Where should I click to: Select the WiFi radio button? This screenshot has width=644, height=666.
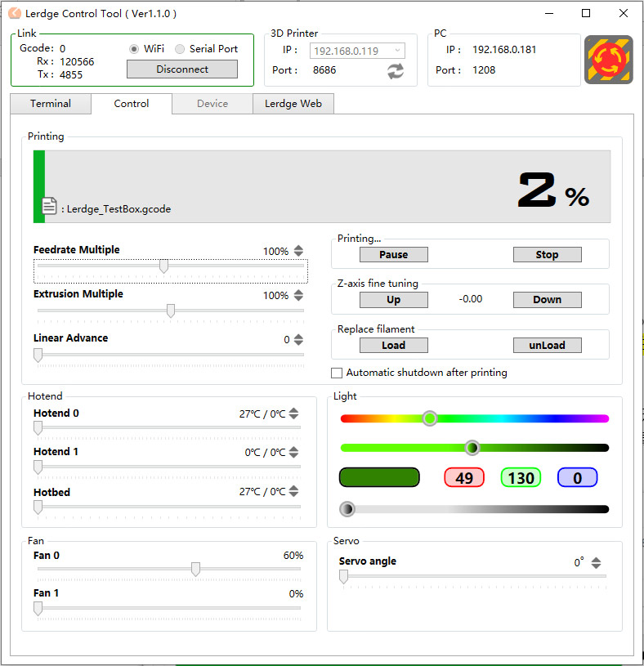click(x=134, y=49)
